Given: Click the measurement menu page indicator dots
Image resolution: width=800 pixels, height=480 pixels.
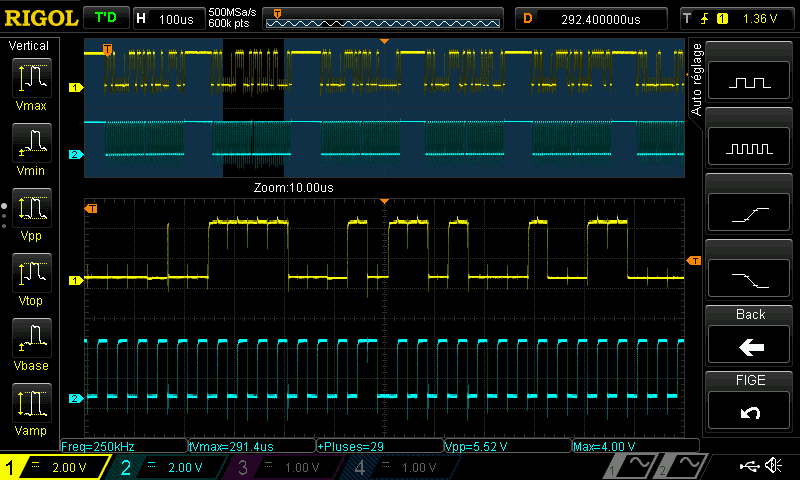Looking at the screenshot, I should pyautogui.click(x=4, y=215).
